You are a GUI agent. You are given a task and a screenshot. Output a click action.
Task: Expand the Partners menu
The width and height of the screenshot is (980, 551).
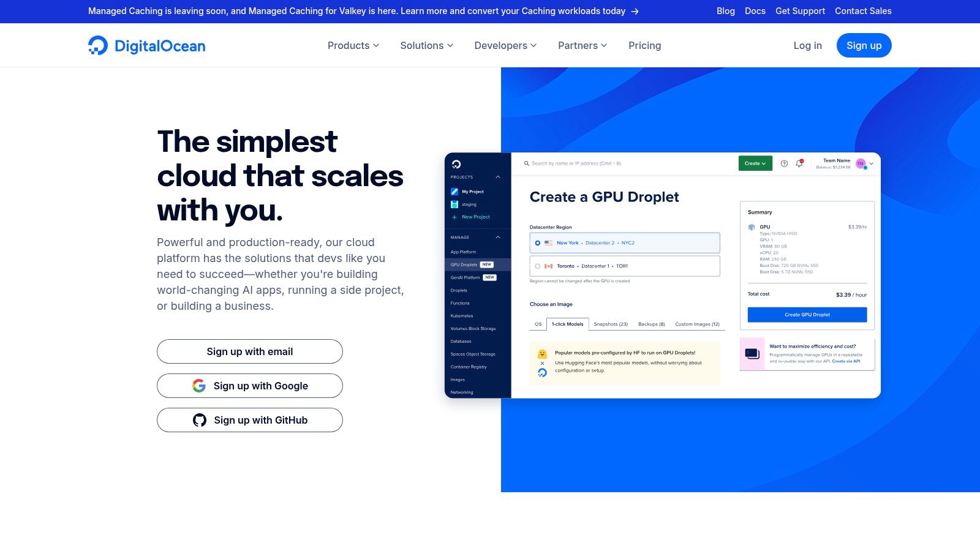pos(582,45)
